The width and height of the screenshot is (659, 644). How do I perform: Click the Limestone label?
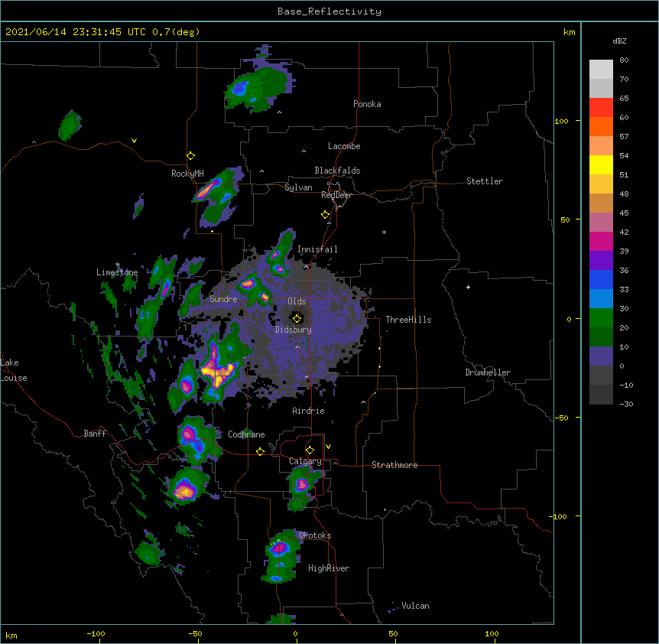pyautogui.click(x=117, y=272)
